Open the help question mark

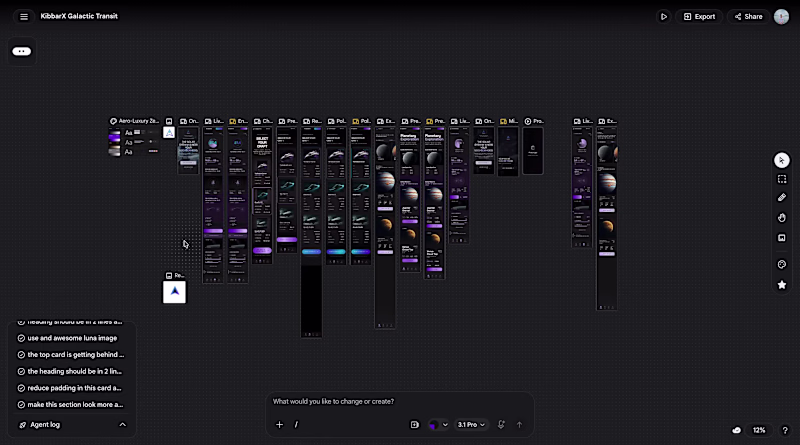tap(785, 430)
